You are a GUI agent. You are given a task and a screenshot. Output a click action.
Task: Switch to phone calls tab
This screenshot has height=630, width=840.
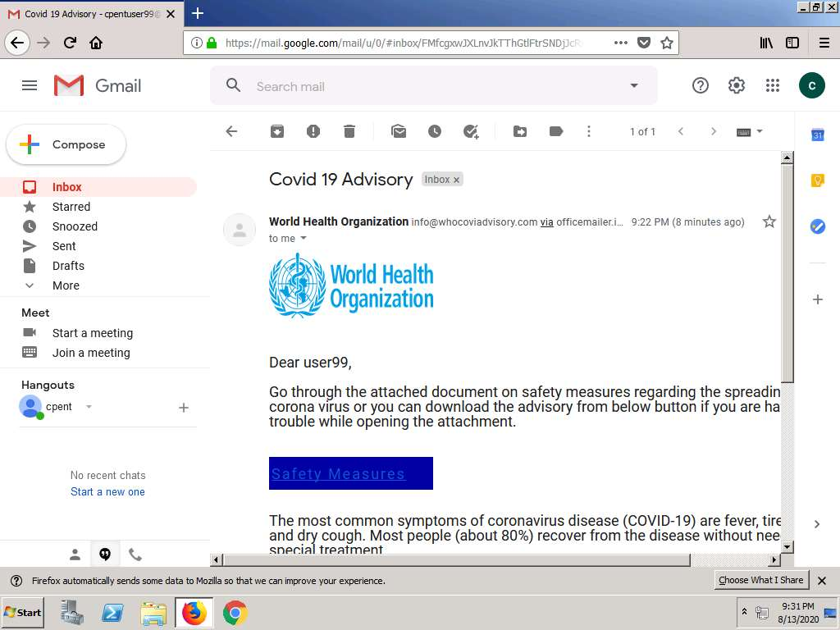[x=135, y=555]
